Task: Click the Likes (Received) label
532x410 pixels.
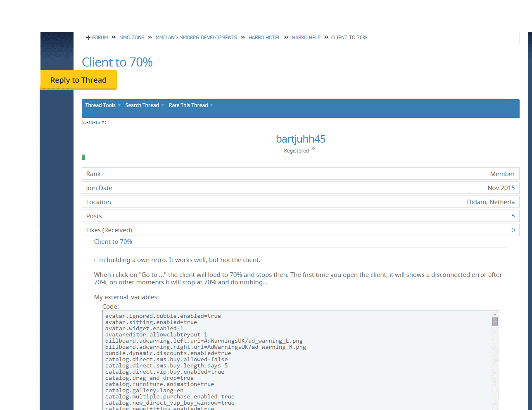Action: click(x=109, y=230)
